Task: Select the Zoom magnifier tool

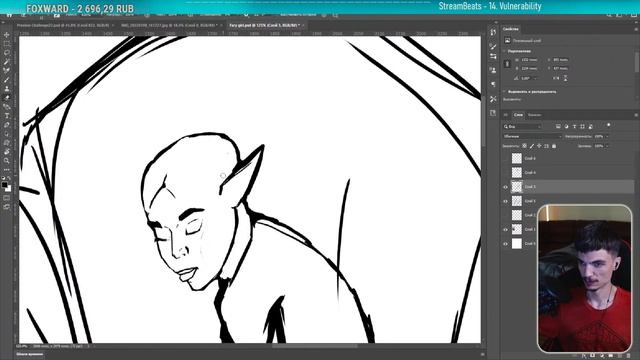Action: tap(7, 160)
